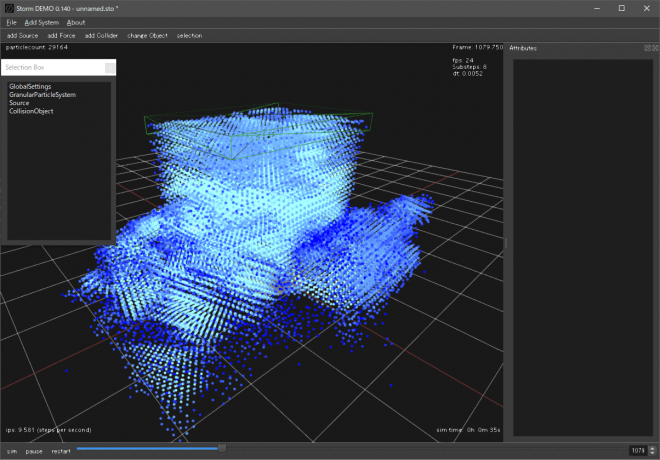
Task: Click the splitter handle beside Attributes panel
Action: tap(506, 243)
